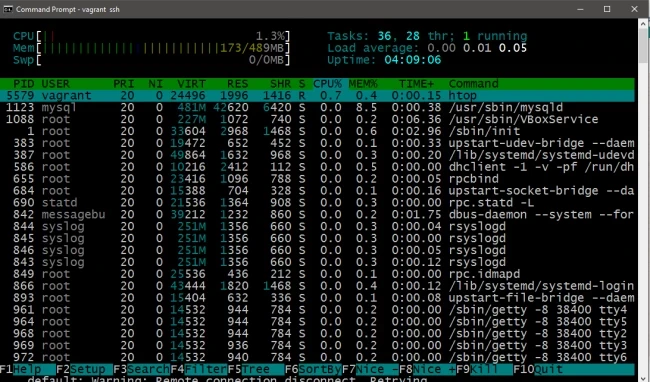Click the window title text
Image resolution: width=650 pixels, height=382 pixels.
coord(68,9)
